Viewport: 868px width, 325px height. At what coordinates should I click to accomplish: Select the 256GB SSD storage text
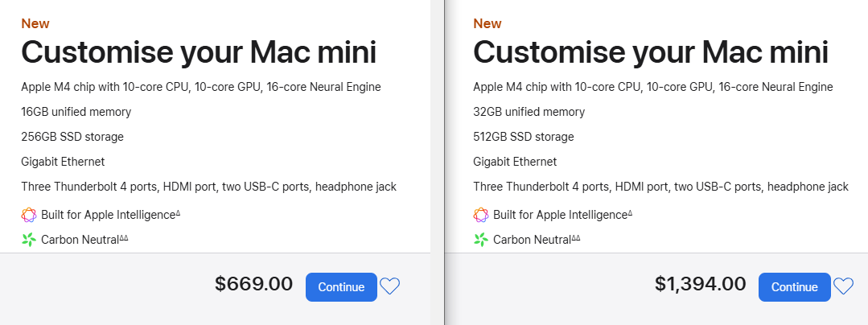coord(72,137)
